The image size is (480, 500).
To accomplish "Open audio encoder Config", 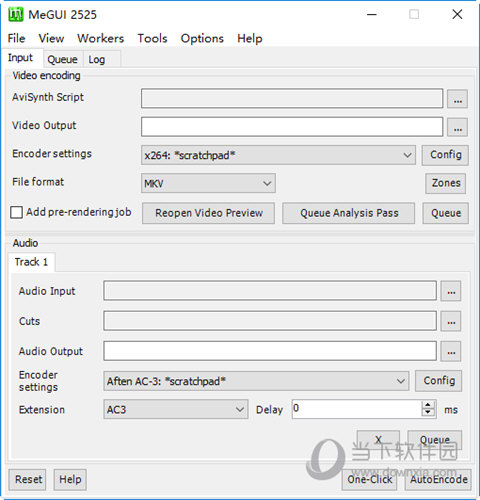I will pyautogui.click(x=439, y=381).
